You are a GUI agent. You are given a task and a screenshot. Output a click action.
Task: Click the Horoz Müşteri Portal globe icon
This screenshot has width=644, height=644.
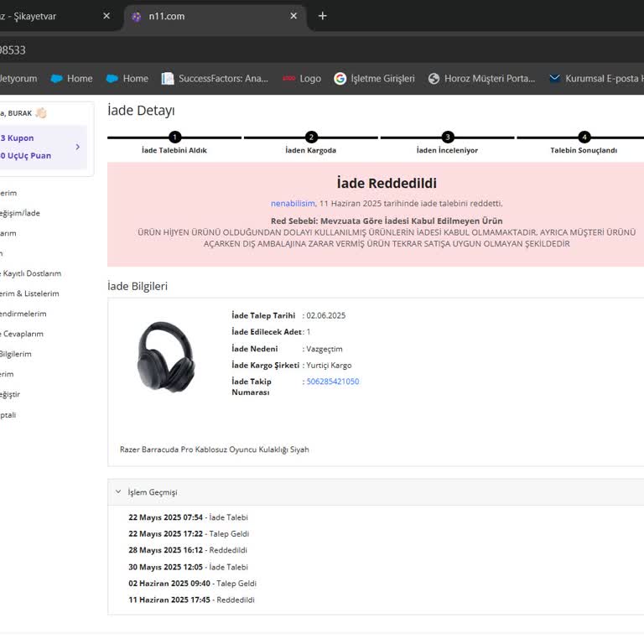point(434,78)
